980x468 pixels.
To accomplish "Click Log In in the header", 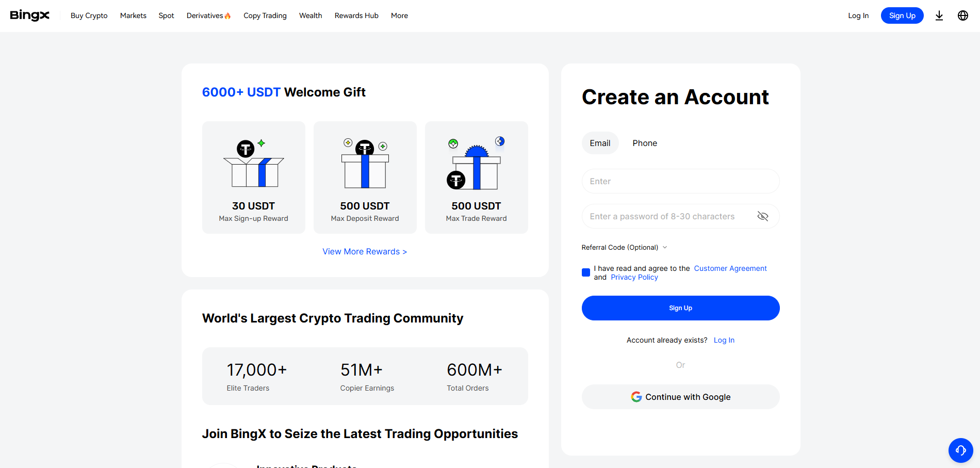I will point(858,15).
